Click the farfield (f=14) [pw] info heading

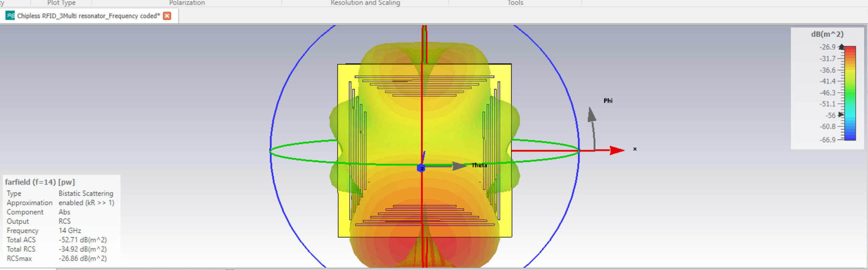click(x=40, y=182)
